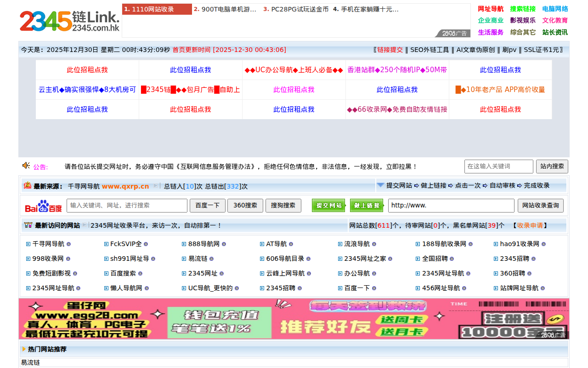The image size is (588, 368).
Task: Expand the arrow after 最新访问的网站 title
Action: click(x=84, y=225)
